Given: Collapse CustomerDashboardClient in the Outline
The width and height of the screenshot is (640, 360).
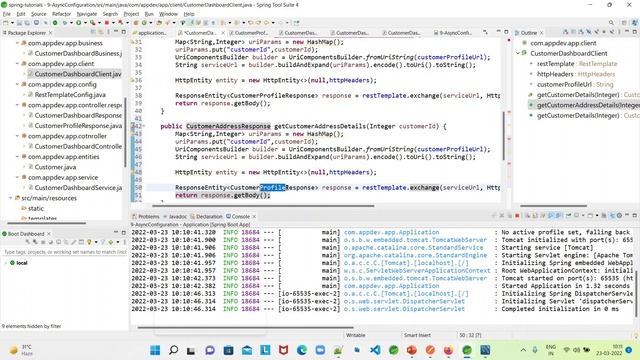Looking at the screenshot, I should [x=518, y=53].
